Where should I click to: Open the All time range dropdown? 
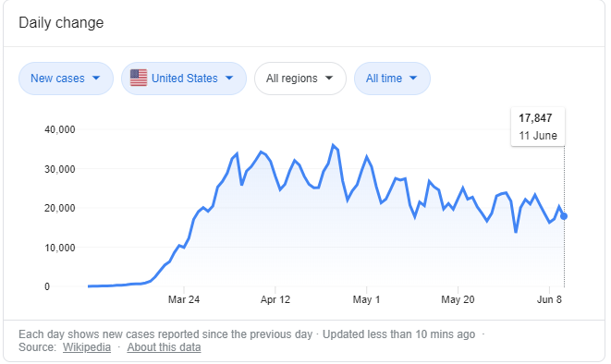[x=392, y=79]
